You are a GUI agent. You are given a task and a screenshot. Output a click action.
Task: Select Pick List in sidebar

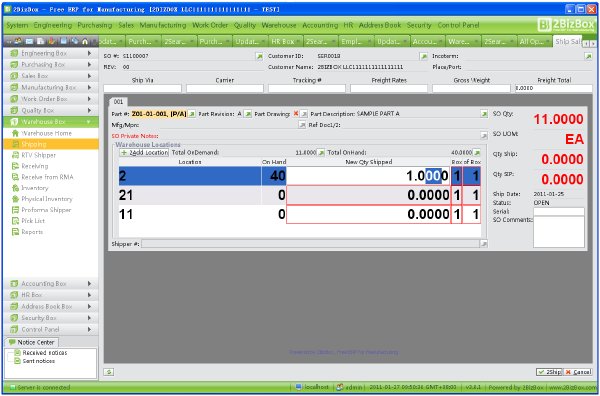point(33,221)
